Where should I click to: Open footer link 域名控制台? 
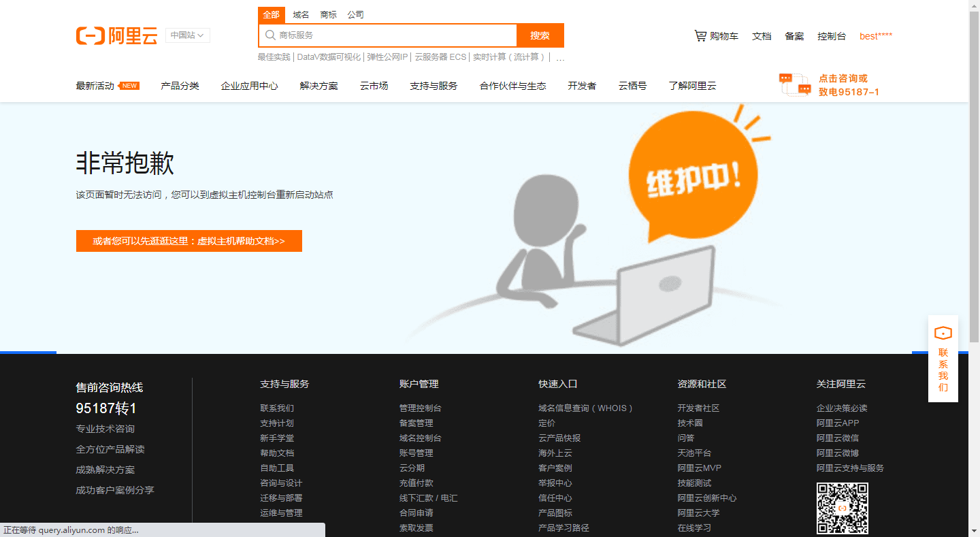421,438
